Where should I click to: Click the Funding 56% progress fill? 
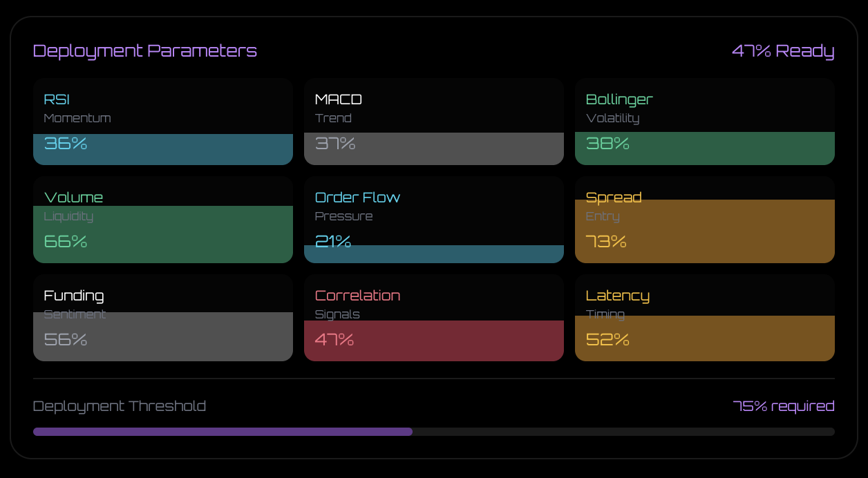coord(163,336)
